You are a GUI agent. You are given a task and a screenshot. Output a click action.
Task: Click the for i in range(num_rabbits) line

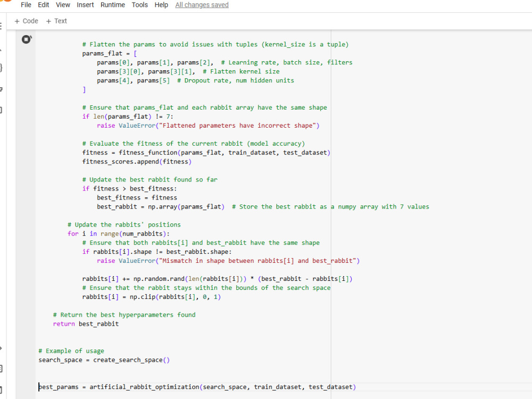pos(119,234)
